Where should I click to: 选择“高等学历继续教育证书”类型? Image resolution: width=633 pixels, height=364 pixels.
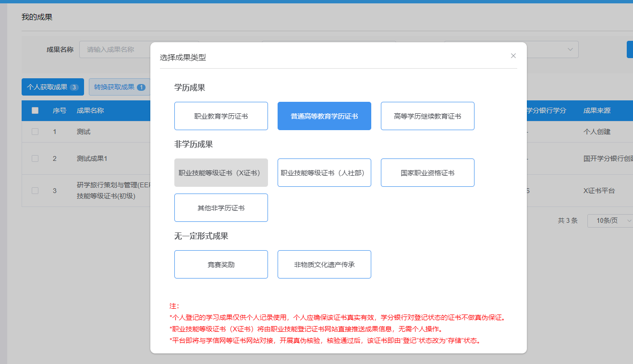tap(427, 116)
